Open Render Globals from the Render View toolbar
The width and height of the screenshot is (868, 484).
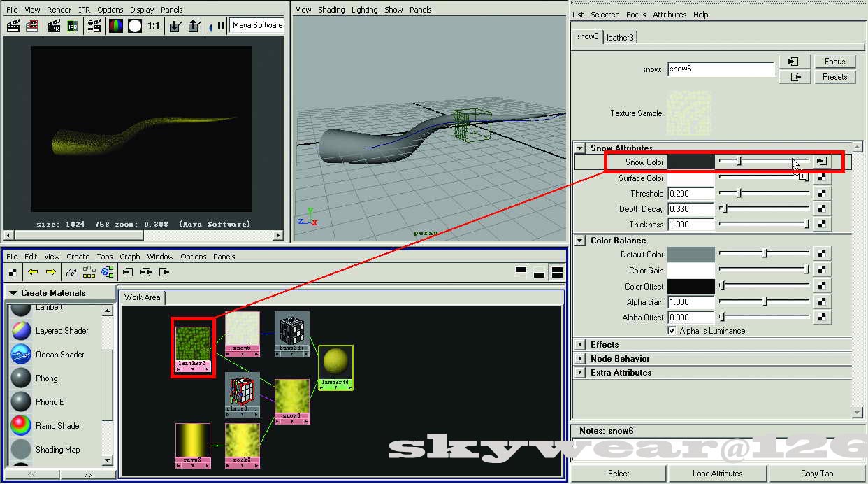point(94,26)
